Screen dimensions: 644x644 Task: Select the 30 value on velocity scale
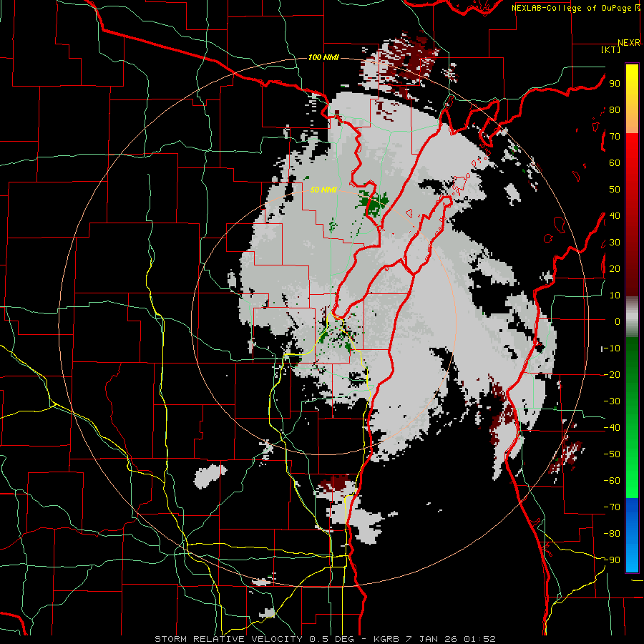pos(615,243)
